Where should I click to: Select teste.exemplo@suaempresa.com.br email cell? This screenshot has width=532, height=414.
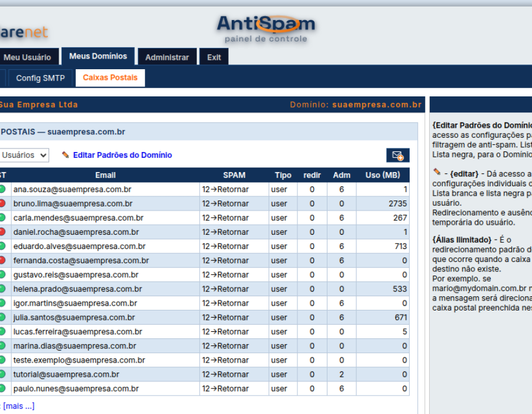pos(106,360)
